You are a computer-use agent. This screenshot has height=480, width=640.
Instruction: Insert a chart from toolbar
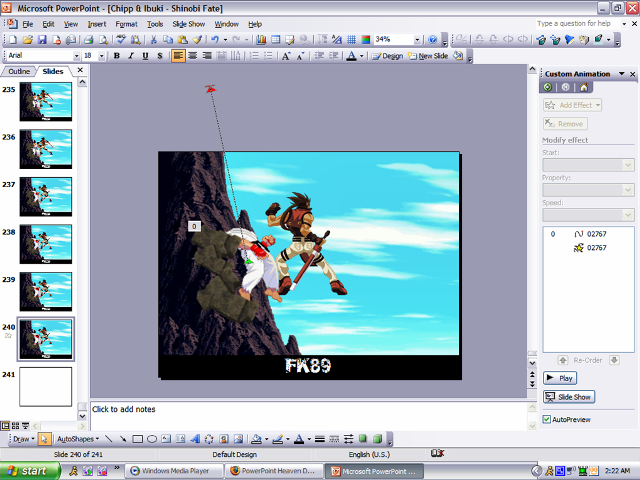tap(261, 40)
